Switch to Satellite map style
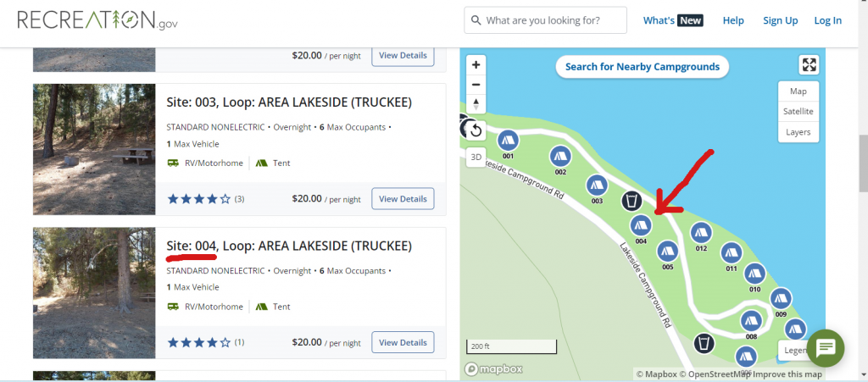Viewport: 868px width, 382px height. tap(798, 111)
